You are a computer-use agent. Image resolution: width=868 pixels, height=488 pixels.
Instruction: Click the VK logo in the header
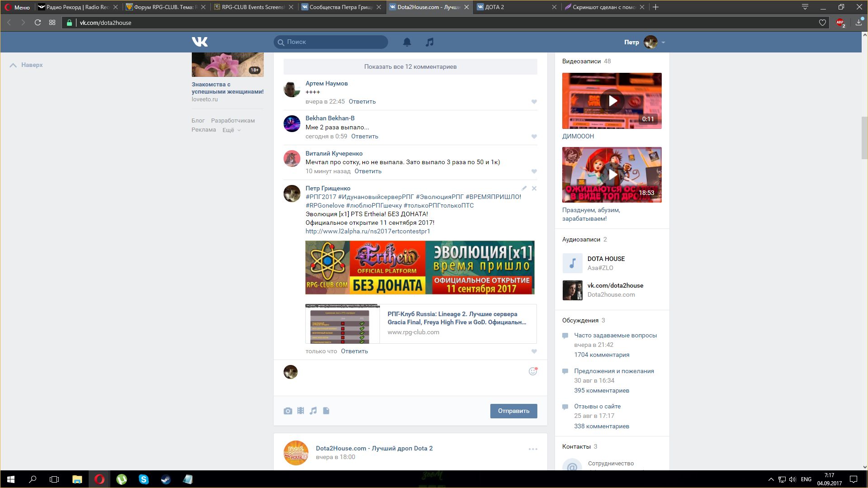coord(199,42)
